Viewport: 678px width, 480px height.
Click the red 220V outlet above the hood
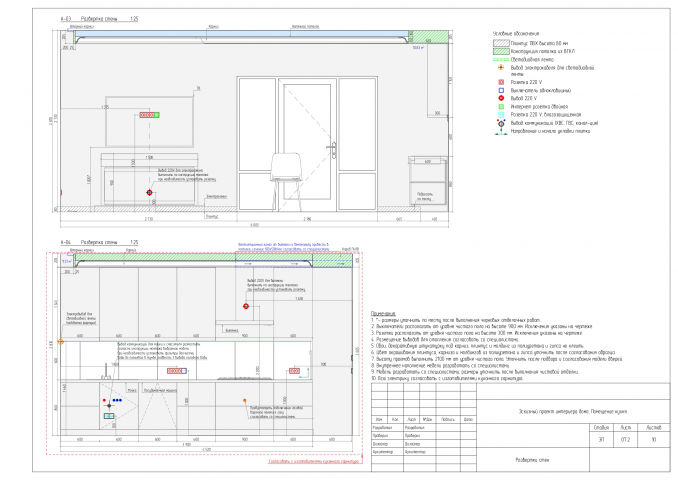tap(246, 306)
